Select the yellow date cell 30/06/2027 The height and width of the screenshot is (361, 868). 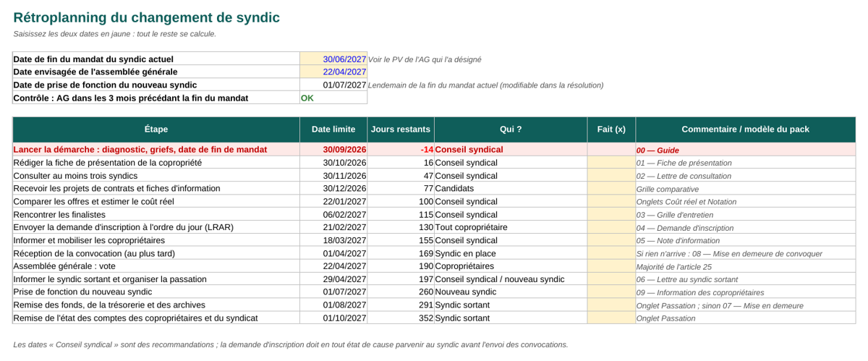(333, 59)
